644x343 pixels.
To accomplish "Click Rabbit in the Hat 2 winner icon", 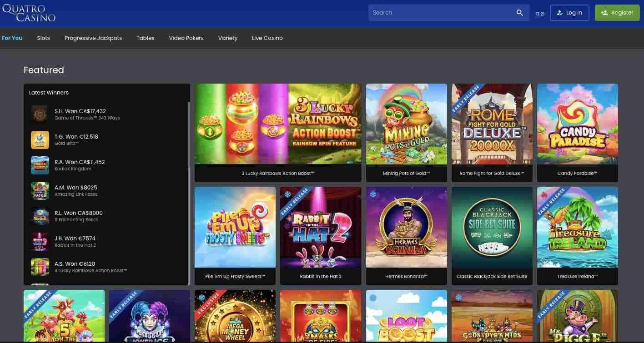I will point(40,242).
